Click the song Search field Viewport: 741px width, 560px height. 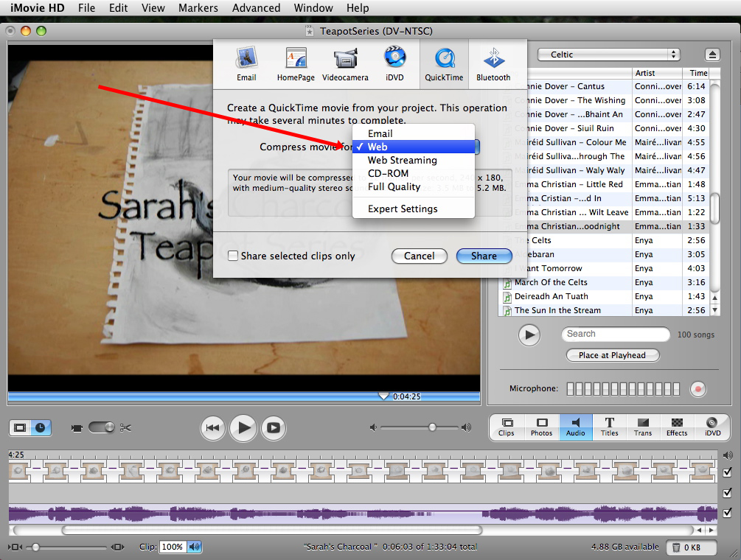pos(616,334)
